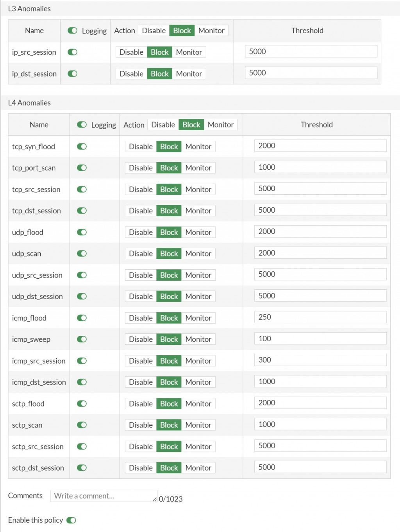Set all L4 anomalies to Monitor
This screenshot has width=400, height=532.
[x=220, y=125]
